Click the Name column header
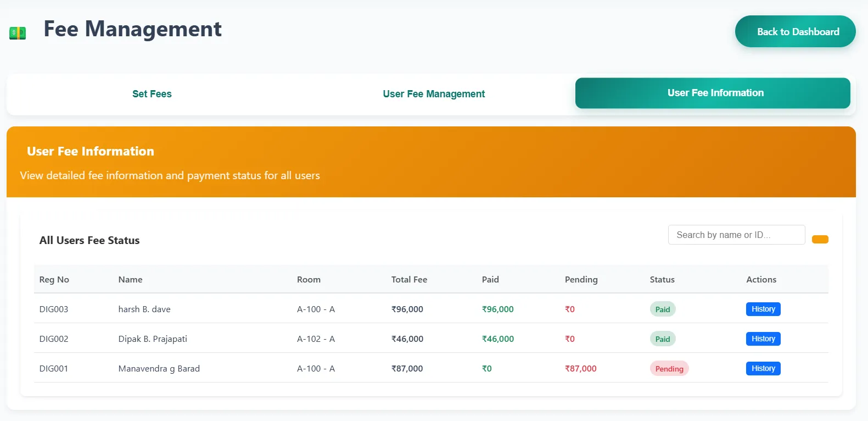 click(130, 279)
